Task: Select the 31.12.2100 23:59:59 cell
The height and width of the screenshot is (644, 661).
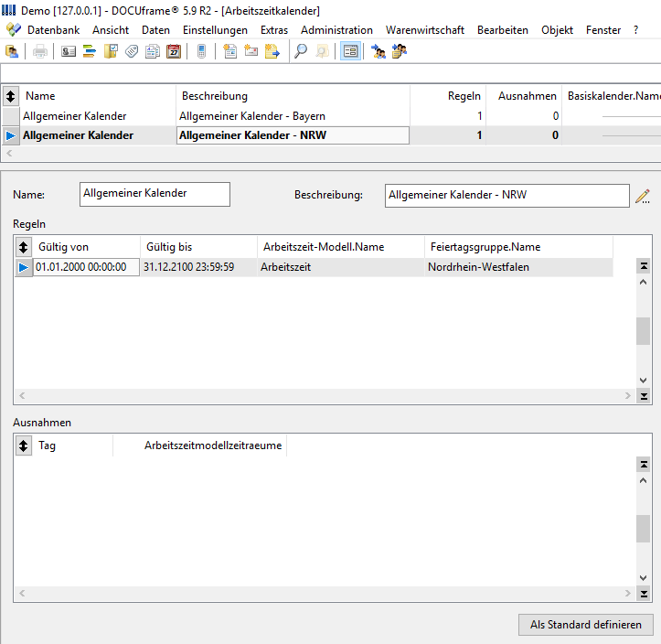Action: pyautogui.click(x=198, y=267)
